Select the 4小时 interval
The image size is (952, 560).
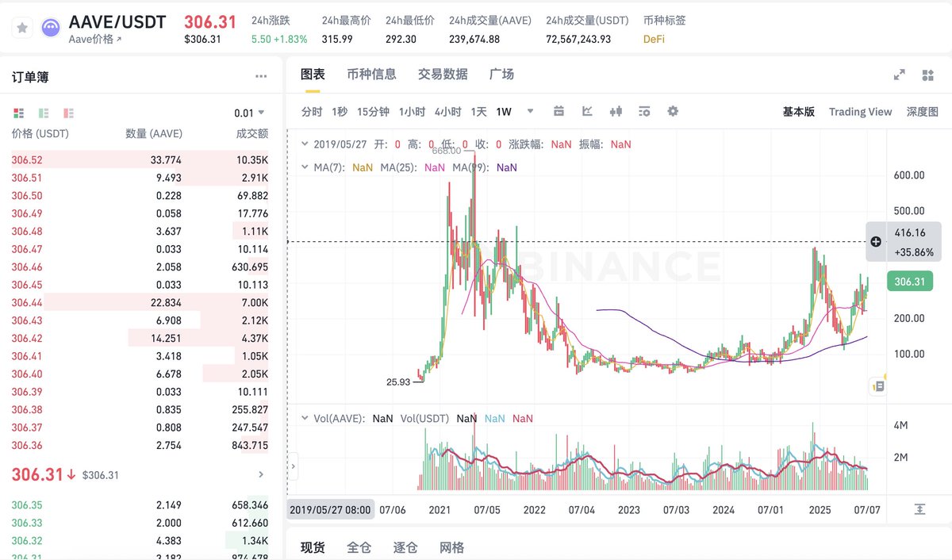(447, 112)
